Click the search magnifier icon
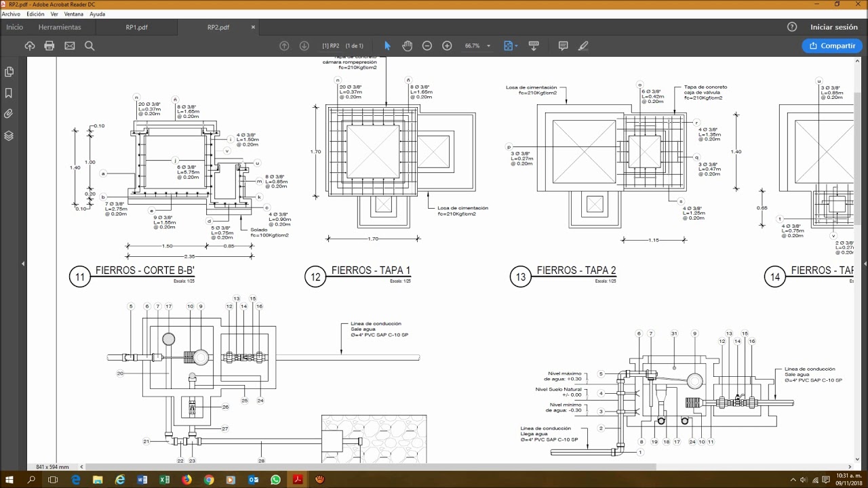 pyautogui.click(x=90, y=45)
